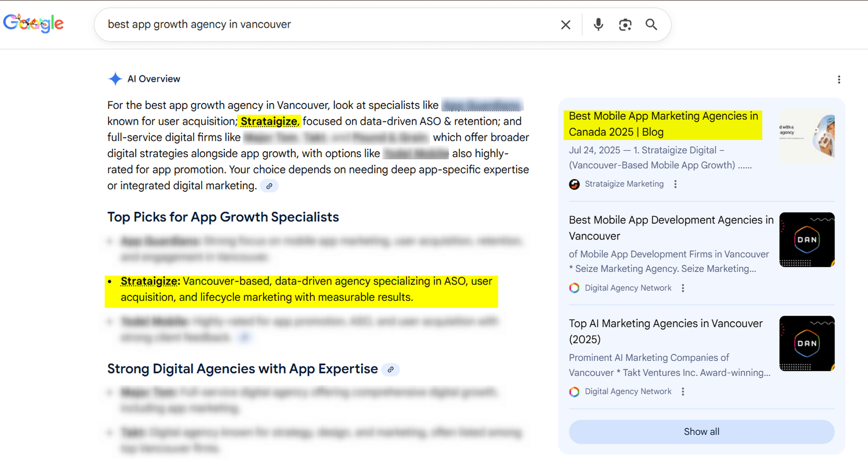Open 'Top AI Marketing Agencies in Vancouver (2025)' result
Image resolution: width=868 pixels, height=459 pixels.
point(666,331)
